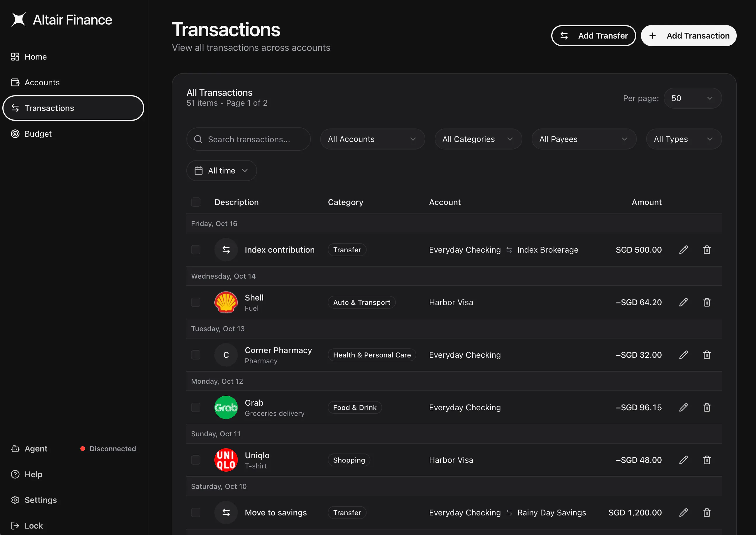Select the Uniqlo row checkbox

pyautogui.click(x=196, y=460)
